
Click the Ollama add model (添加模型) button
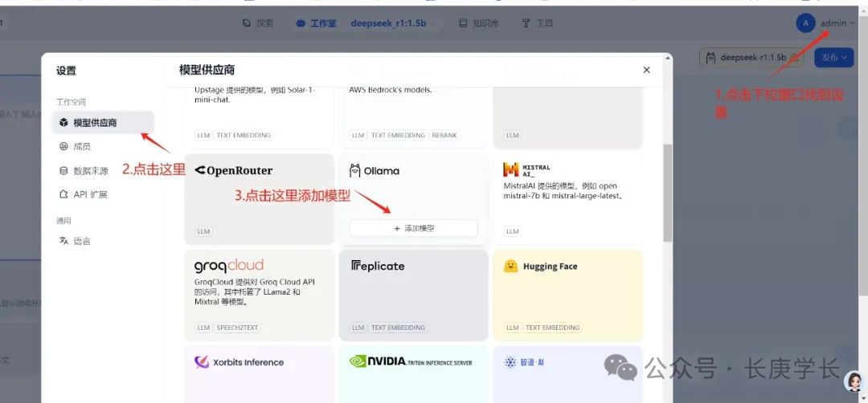point(413,228)
